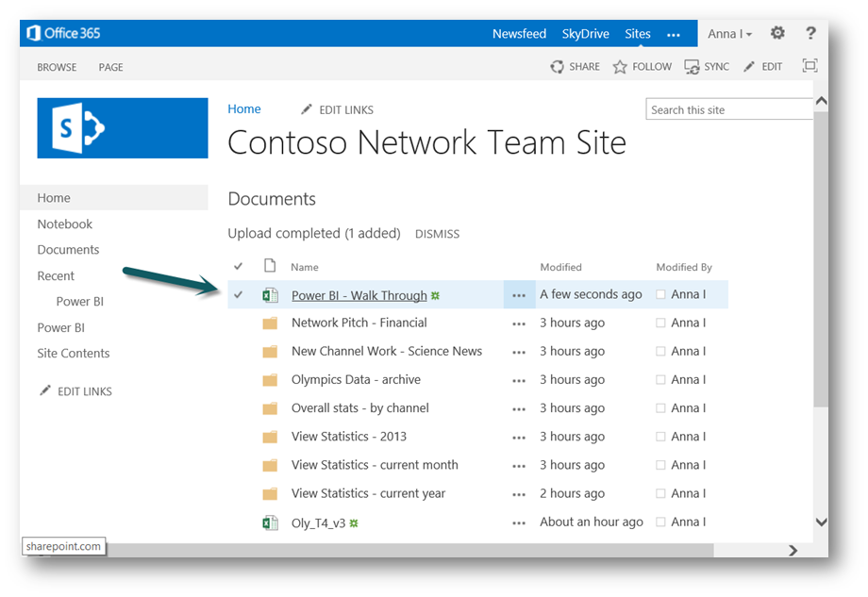
Task: Sort by the Modified column header
Action: tap(560, 267)
